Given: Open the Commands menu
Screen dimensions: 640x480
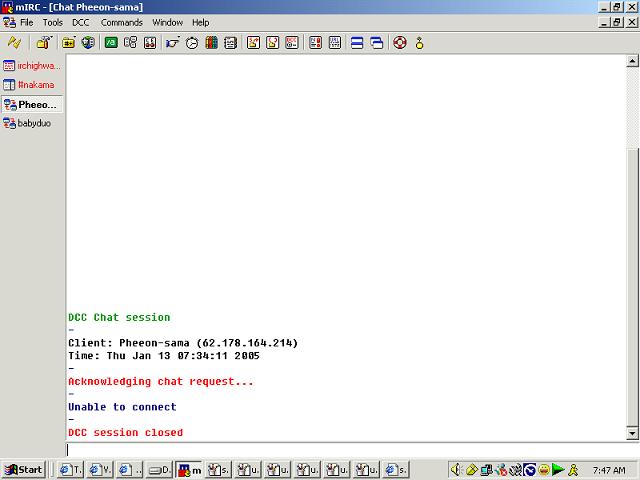Looking at the screenshot, I should [x=122, y=22].
